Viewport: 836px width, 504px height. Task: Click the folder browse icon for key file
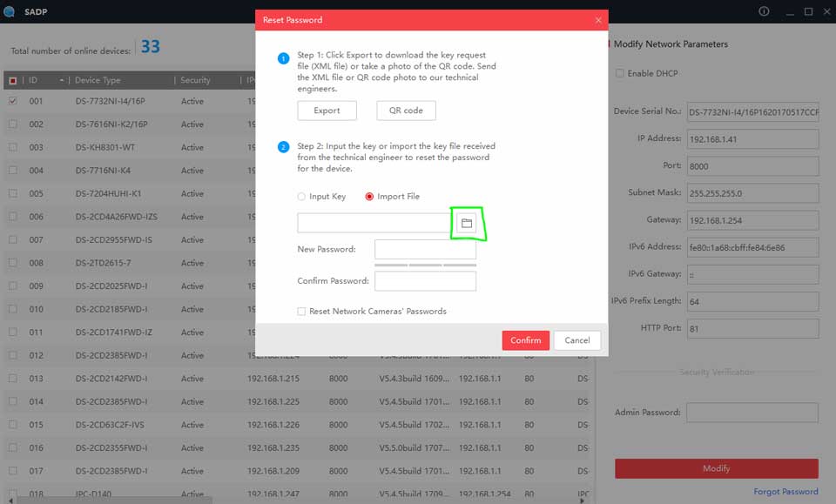(x=467, y=224)
